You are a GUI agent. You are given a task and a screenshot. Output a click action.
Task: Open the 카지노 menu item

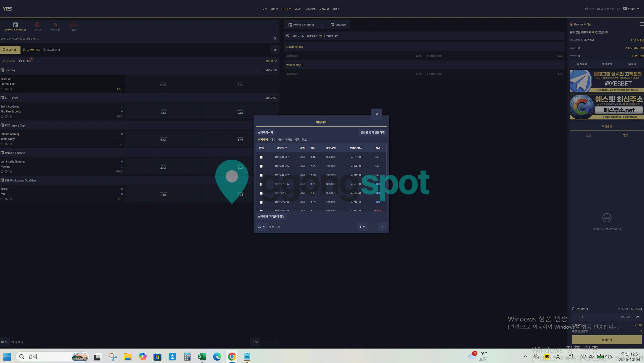click(298, 9)
